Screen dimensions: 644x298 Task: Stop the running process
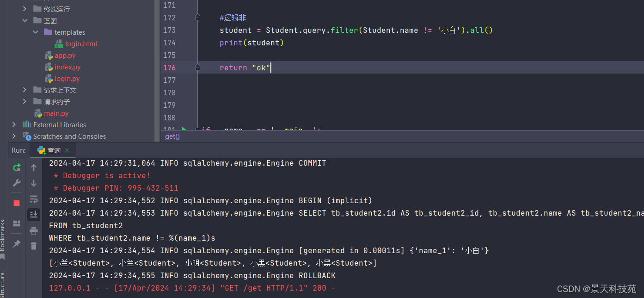pyautogui.click(x=17, y=203)
